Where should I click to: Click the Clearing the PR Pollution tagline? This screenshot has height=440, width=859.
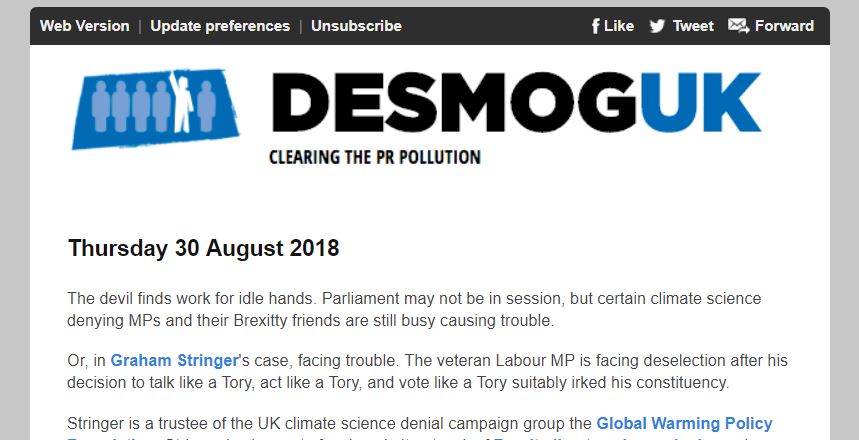(x=375, y=157)
